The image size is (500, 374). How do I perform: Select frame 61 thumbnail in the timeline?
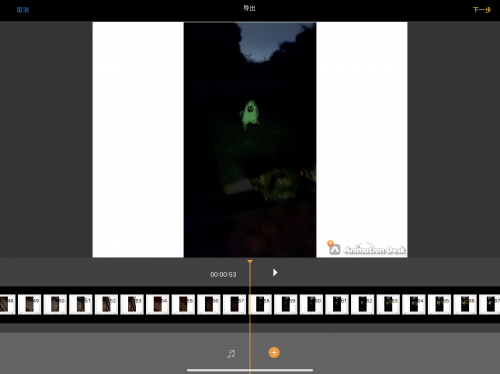[337, 304]
